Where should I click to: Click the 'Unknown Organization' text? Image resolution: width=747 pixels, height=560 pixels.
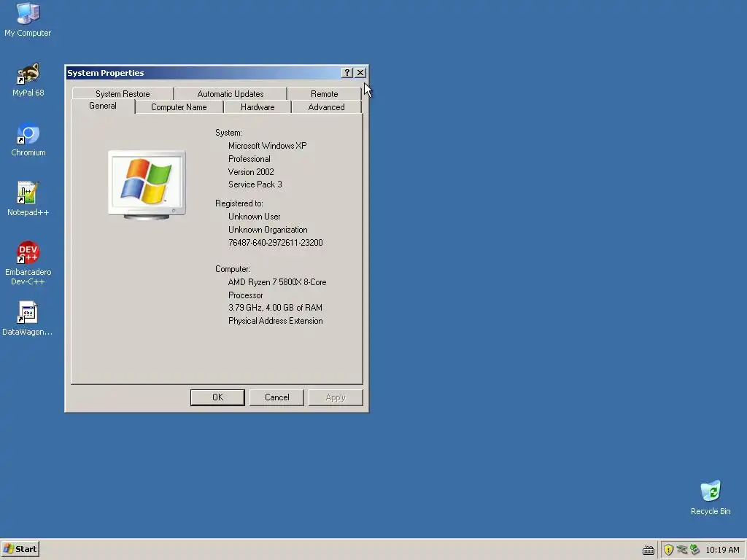(268, 230)
